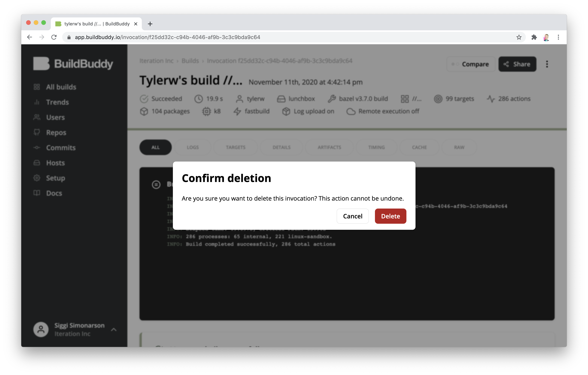This screenshot has height=375, width=588.
Task: Select the ALL tab
Action: click(x=155, y=147)
